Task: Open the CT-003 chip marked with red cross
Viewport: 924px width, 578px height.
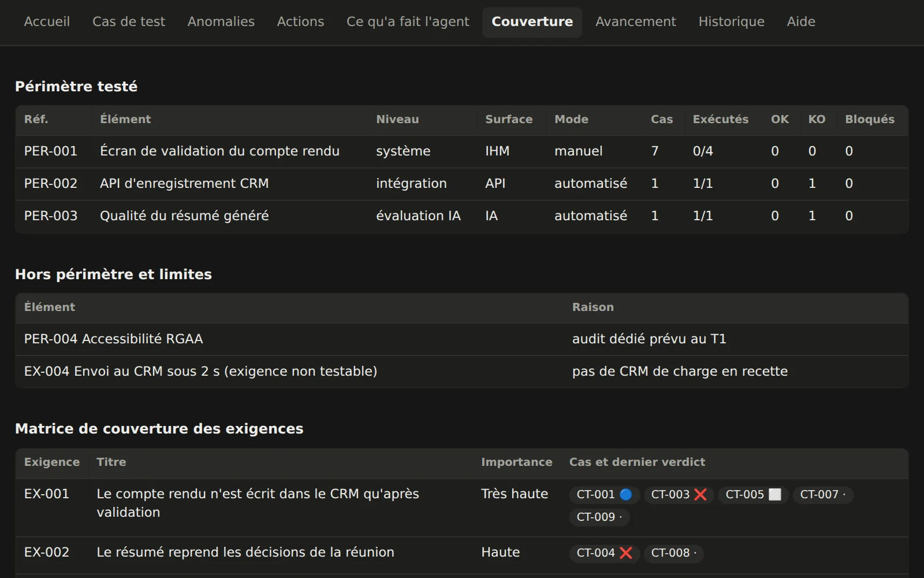Action: [x=679, y=495]
